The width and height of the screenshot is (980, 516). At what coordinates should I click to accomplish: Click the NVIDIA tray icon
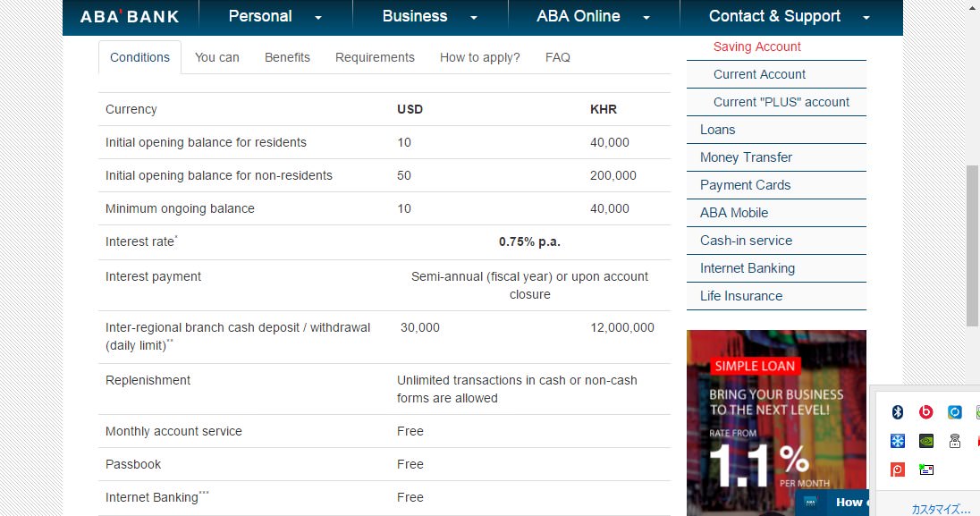[x=926, y=441]
